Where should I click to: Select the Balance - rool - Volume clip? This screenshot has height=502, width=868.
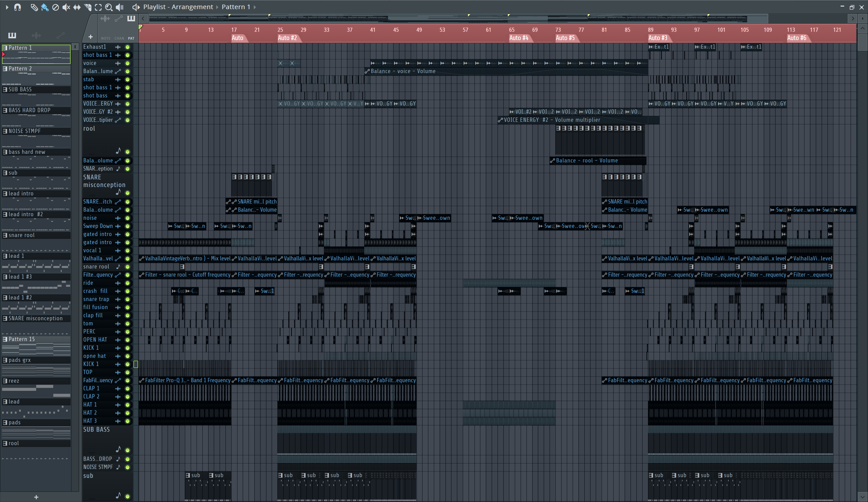[x=598, y=161]
